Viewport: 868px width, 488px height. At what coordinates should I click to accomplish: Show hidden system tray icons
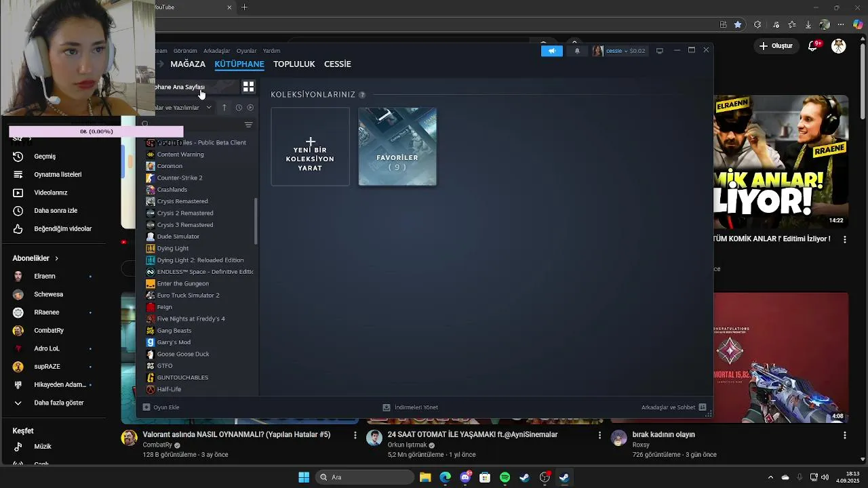coord(771,477)
